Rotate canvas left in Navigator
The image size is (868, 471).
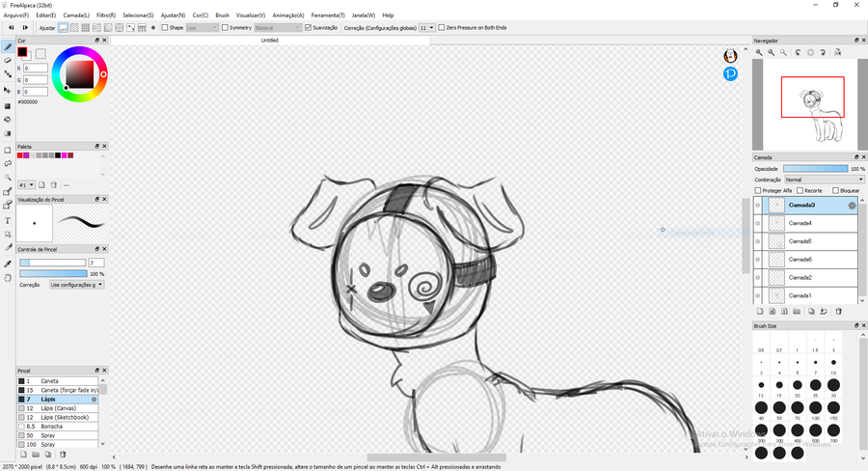[x=798, y=52]
